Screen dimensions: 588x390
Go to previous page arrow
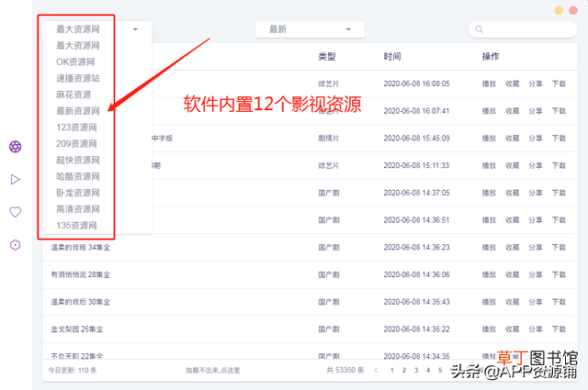point(376,370)
